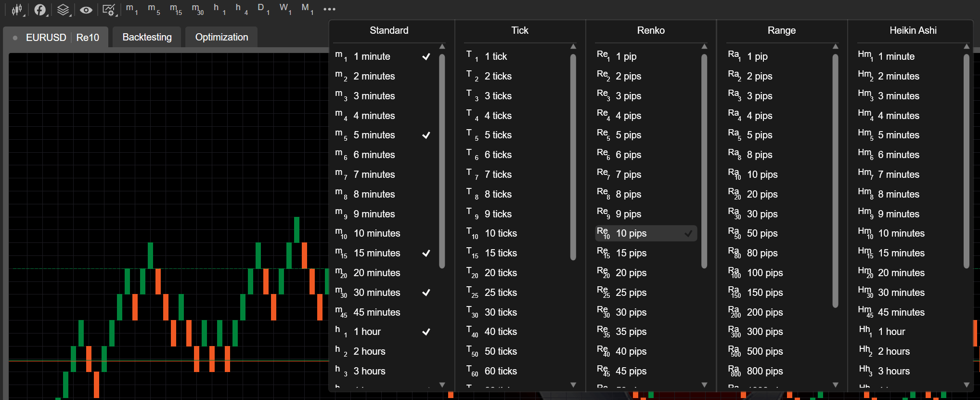Click the Heikin Ashi column scrollbar thumb
Image resolution: width=980 pixels, height=400 pixels.
967,161
